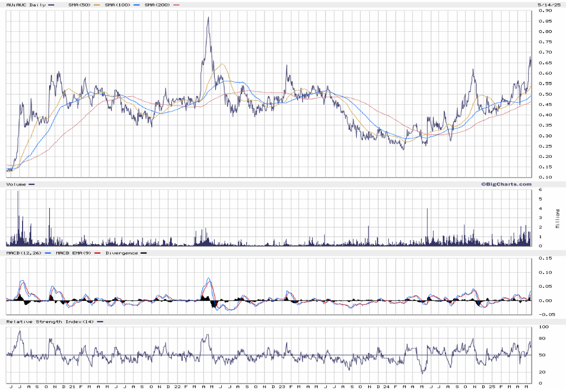Screen dimensions: 566x392
Task: Click the AU:AUC Daily legend label
Action: click(25, 5)
